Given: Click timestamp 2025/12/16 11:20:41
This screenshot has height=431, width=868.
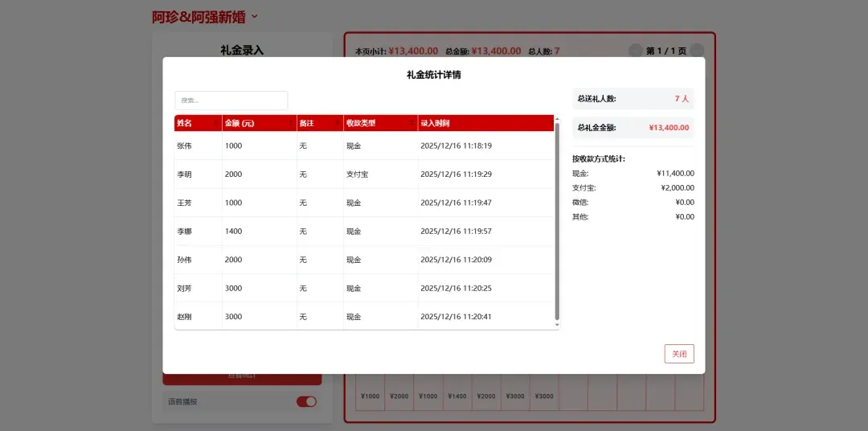Looking at the screenshot, I should [x=457, y=317].
